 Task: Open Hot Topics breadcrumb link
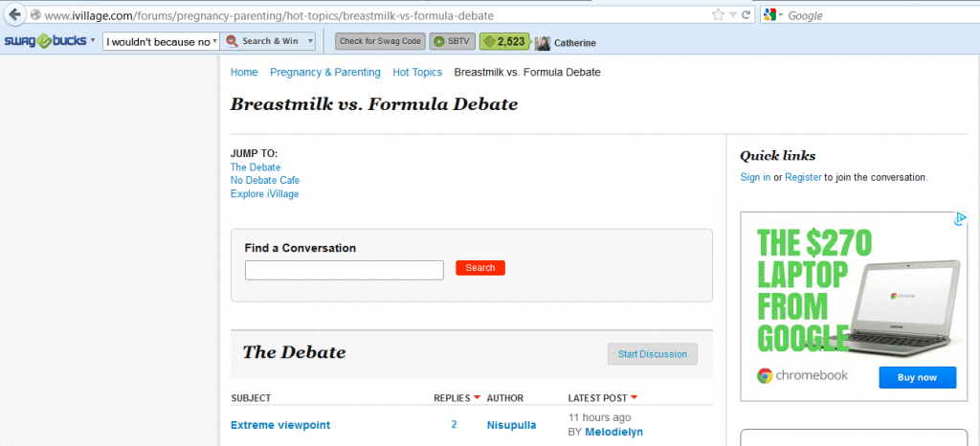[417, 73]
